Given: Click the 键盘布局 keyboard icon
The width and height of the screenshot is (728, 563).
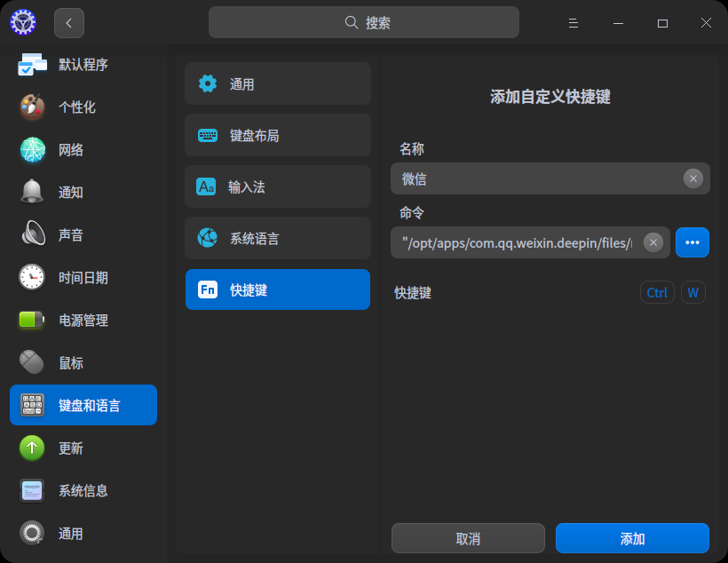Looking at the screenshot, I should tap(208, 135).
